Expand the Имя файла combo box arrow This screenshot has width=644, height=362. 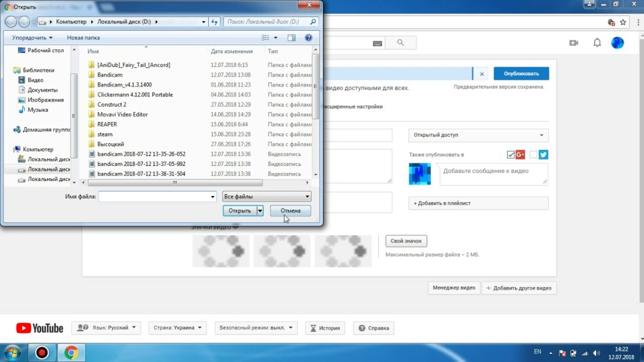coord(213,197)
